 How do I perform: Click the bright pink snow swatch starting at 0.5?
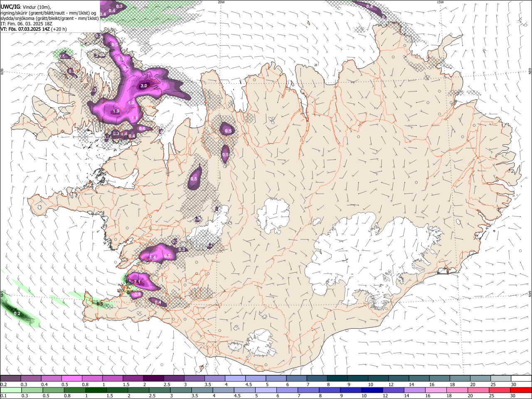point(71,379)
